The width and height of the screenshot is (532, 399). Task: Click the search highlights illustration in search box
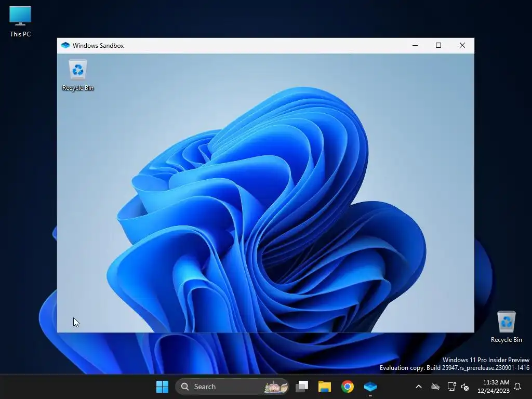click(276, 387)
